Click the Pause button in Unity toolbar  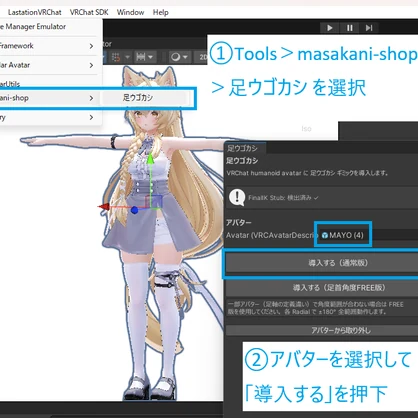click(349, 28)
